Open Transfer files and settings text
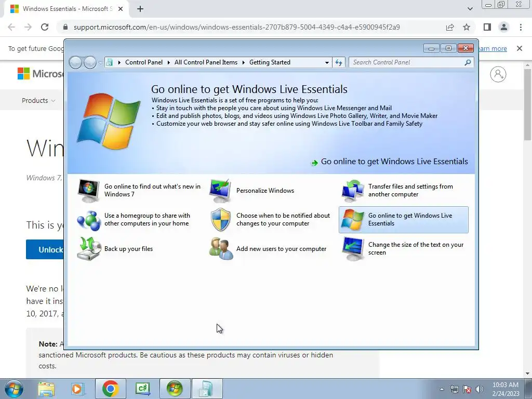 [410, 190]
